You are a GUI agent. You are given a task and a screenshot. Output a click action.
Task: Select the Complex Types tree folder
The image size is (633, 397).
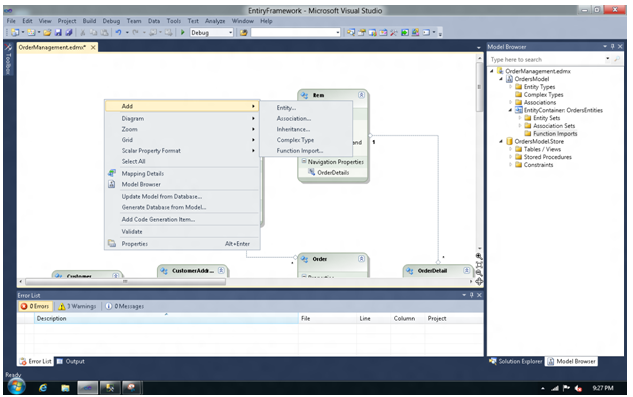tap(543, 95)
